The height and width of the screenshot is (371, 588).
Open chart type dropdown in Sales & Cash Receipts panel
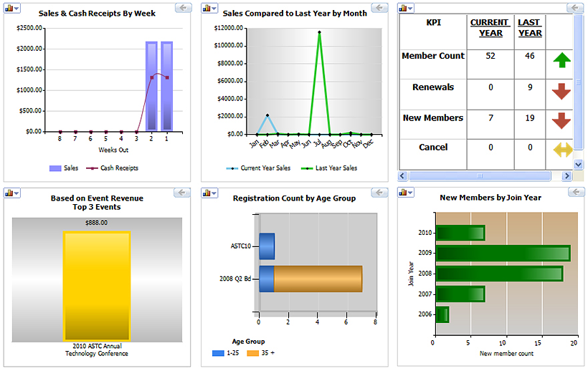coord(11,9)
